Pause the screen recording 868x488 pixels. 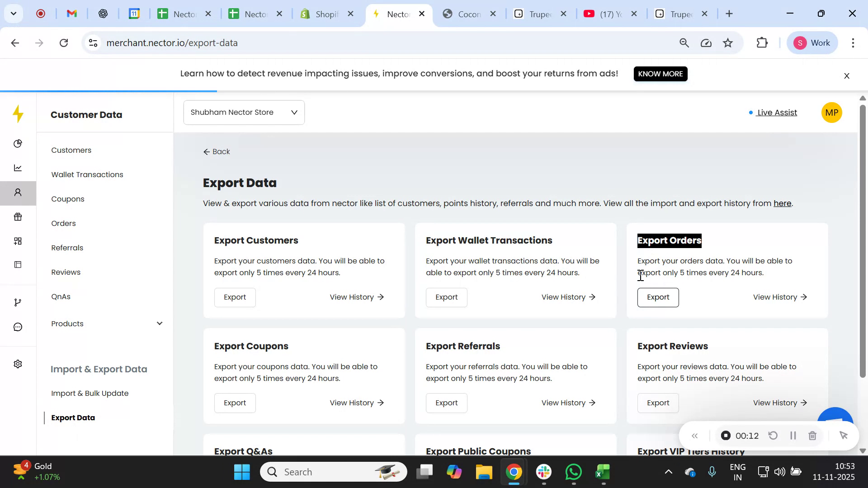tap(793, 436)
